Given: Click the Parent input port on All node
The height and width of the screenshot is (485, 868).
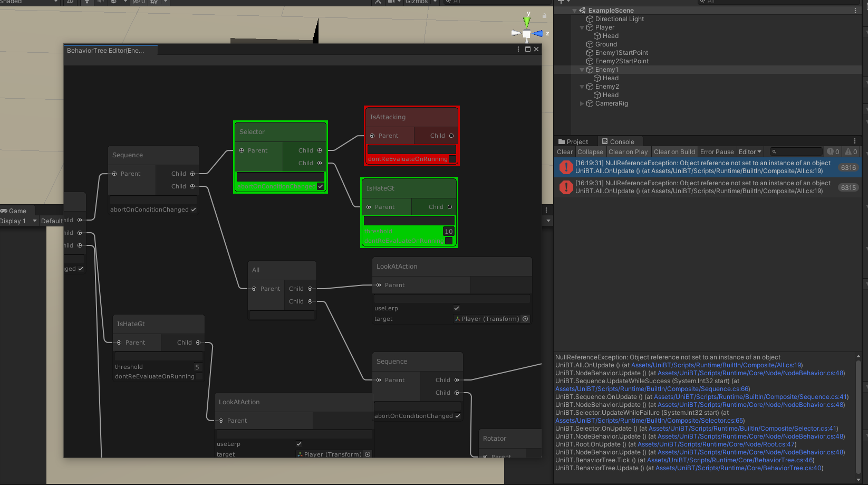Looking at the screenshot, I should (x=254, y=289).
